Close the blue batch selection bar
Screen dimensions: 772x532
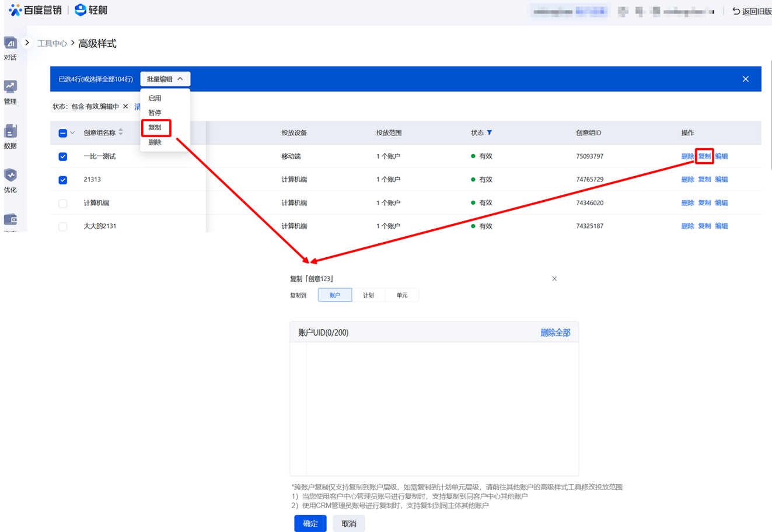coord(745,79)
